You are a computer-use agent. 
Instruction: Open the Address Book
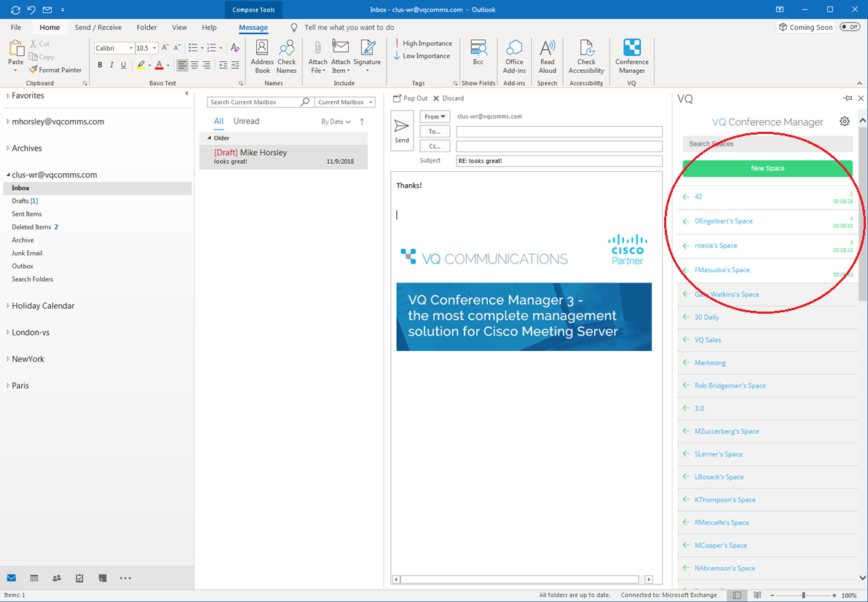tap(262, 57)
